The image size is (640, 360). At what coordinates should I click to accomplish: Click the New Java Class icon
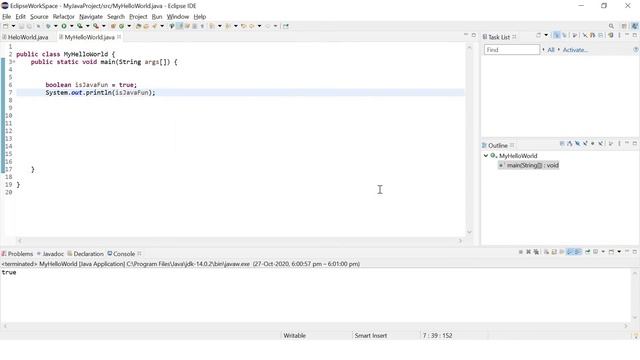[121, 26]
